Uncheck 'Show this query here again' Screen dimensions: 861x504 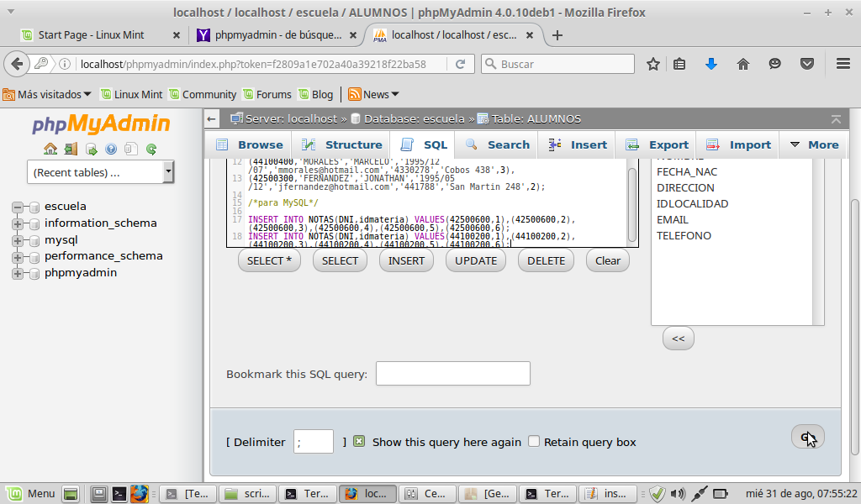pyautogui.click(x=359, y=442)
